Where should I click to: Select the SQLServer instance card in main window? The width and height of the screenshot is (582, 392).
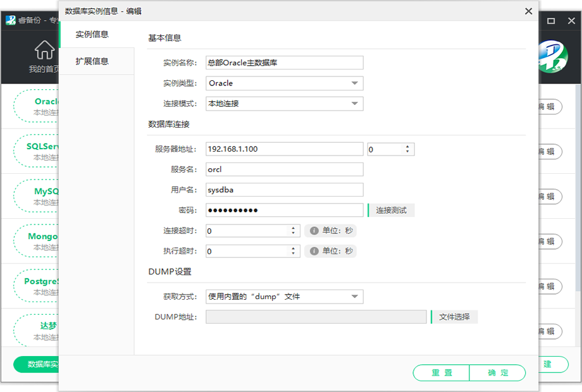(x=37, y=151)
